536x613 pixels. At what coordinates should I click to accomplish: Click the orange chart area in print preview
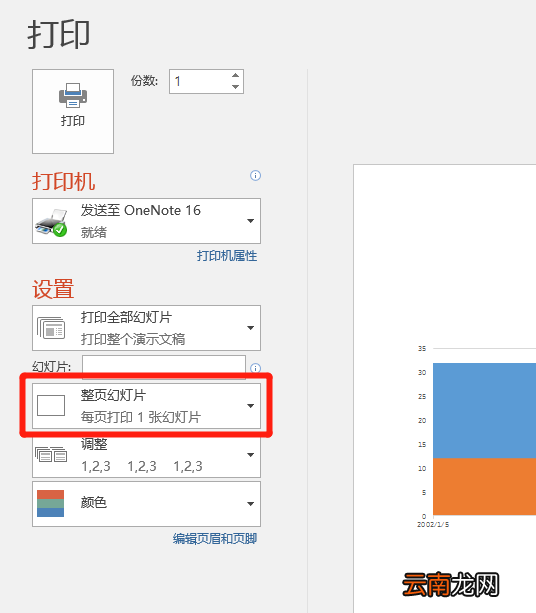[x=484, y=487]
